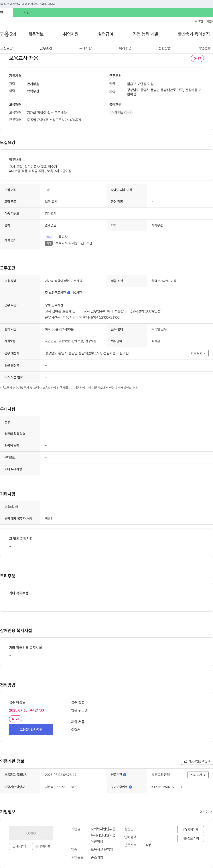Open the 취업지원 menu
The width and height of the screenshot is (213, 868).
[x=71, y=34]
